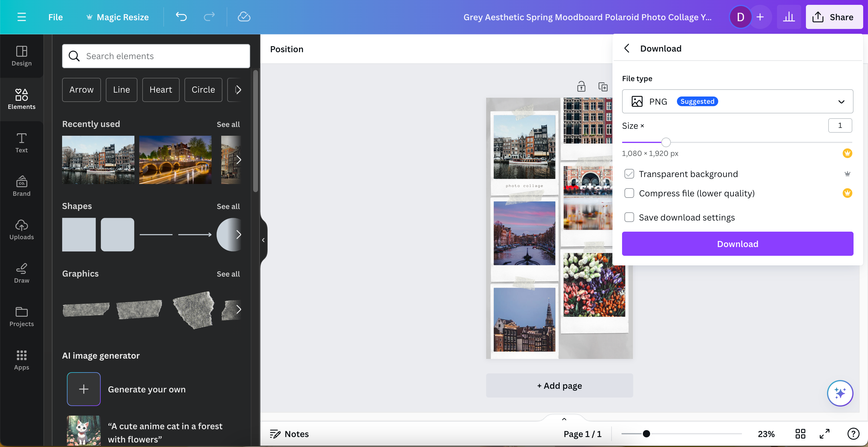Click the lock icon above canvas
The width and height of the screenshot is (868, 447).
coord(581,87)
